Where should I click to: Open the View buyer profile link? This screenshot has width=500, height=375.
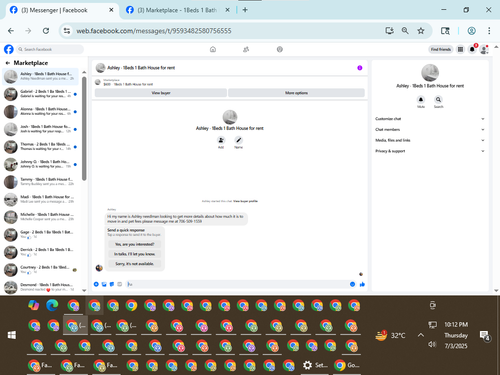245,201
